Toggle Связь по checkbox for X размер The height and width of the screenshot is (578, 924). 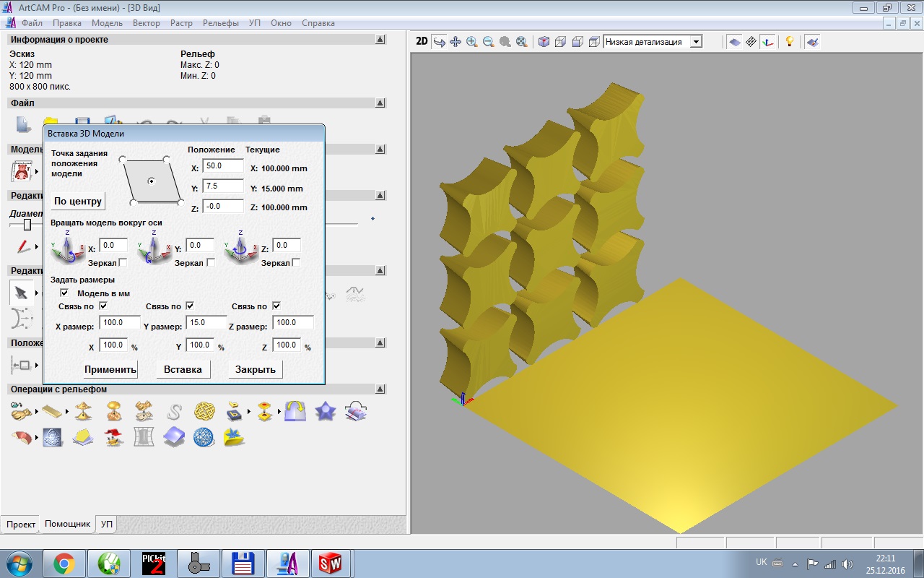tap(103, 306)
